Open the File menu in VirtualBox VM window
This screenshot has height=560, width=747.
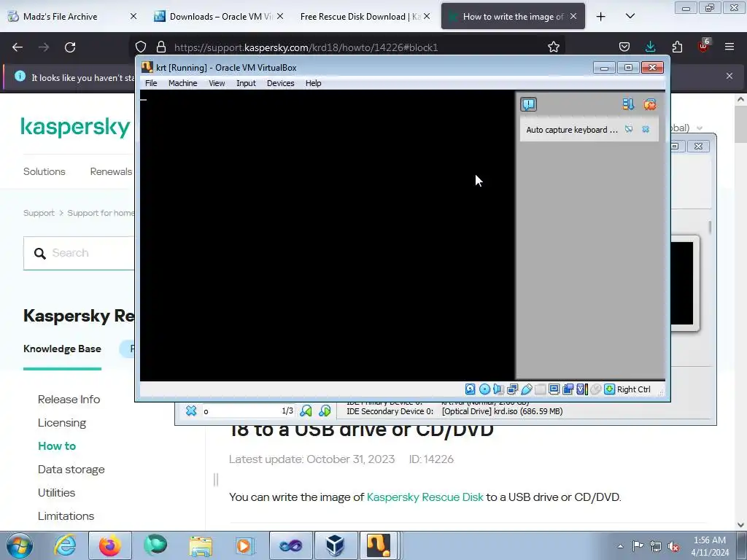(x=151, y=83)
